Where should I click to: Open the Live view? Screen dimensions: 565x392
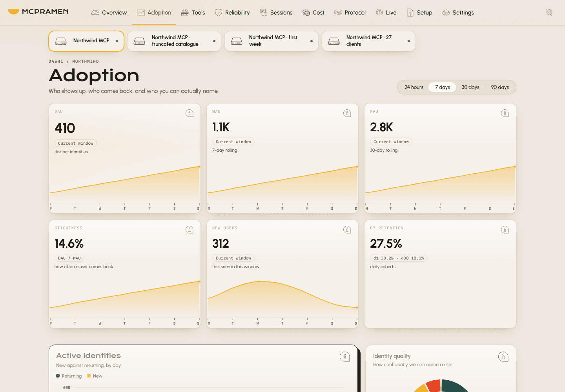[x=386, y=13]
